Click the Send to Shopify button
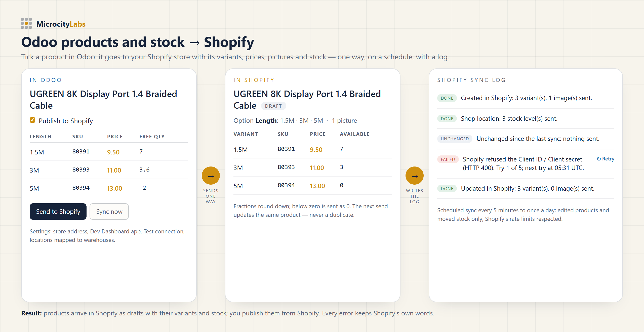 (x=58, y=212)
